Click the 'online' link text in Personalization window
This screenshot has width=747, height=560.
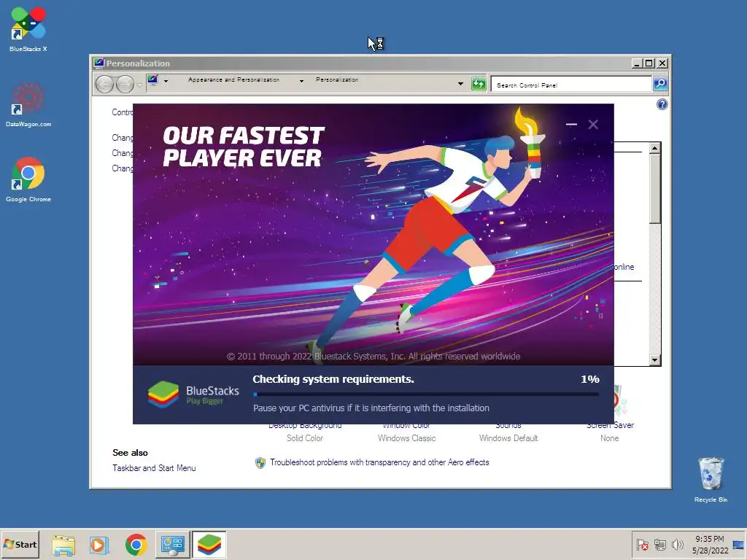click(624, 267)
